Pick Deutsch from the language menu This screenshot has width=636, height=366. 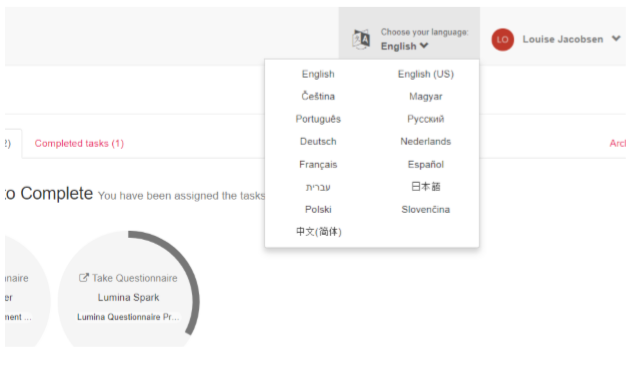pos(318,141)
